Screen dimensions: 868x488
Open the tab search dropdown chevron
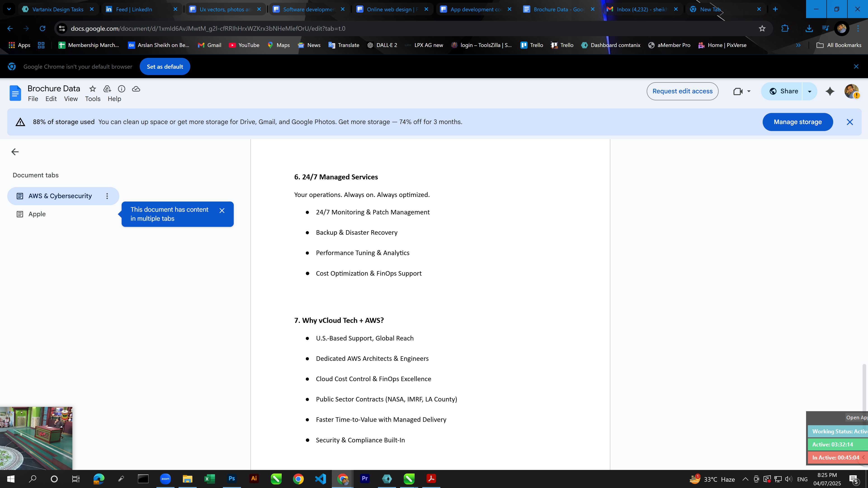click(x=9, y=9)
